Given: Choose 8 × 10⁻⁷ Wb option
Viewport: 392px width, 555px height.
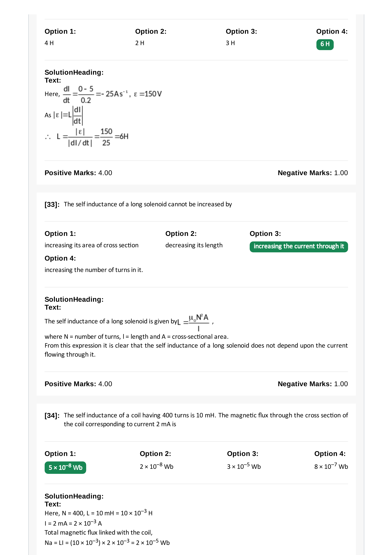Looking at the screenshot, I should [x=331, y=466].
